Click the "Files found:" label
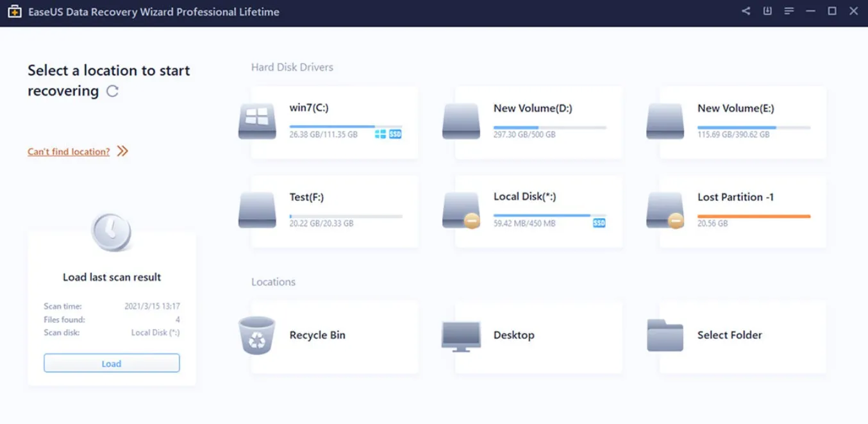The height and width of the screenshot is (424, 868). pos(64,319)
